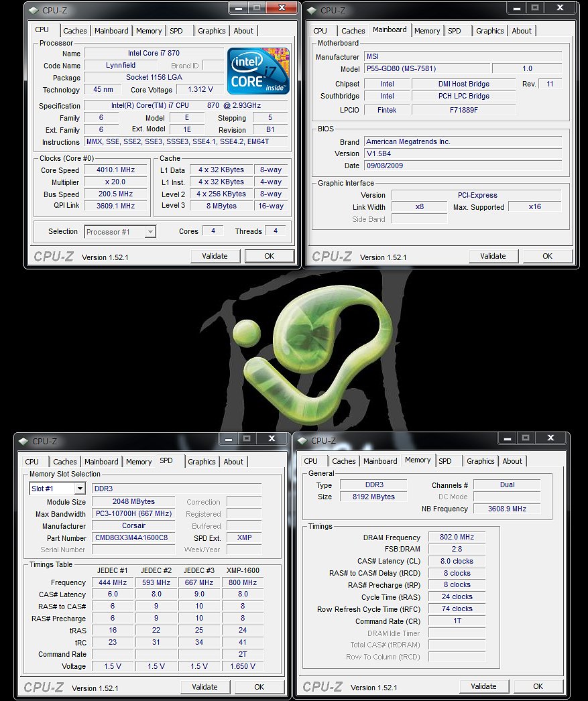Viewport: 588px width, 701px height.
Task: Open Caches tab in Memory window
Action: click(344, 461)
